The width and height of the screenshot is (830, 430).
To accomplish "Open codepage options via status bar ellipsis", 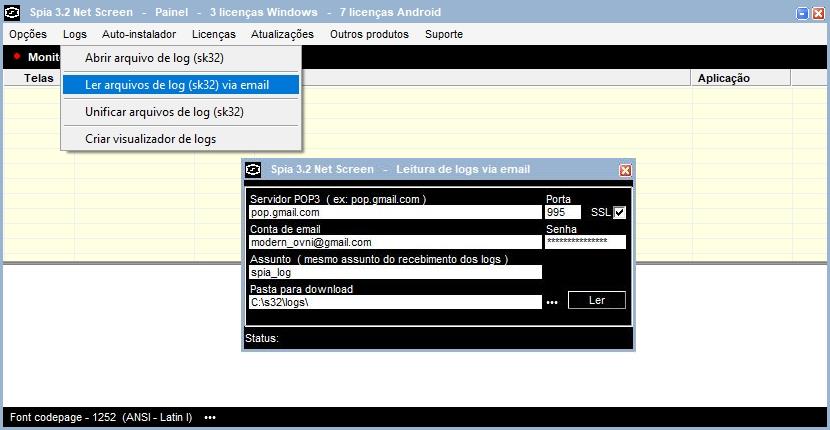I will point(210,418).
